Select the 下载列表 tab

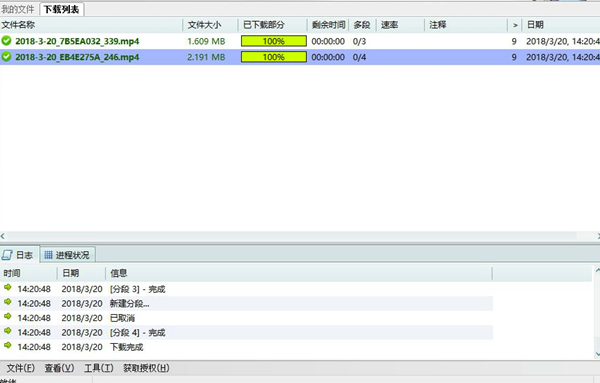pos(61,9)
